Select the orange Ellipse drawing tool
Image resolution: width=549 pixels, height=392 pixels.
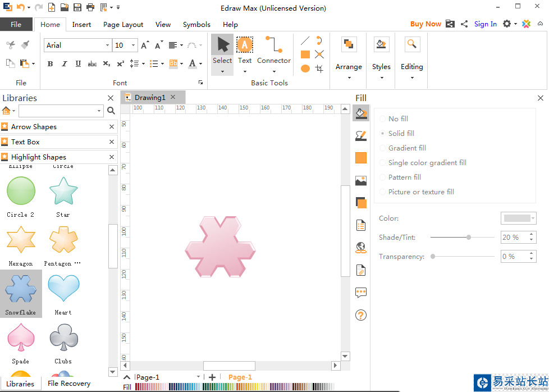click(305, 69)
